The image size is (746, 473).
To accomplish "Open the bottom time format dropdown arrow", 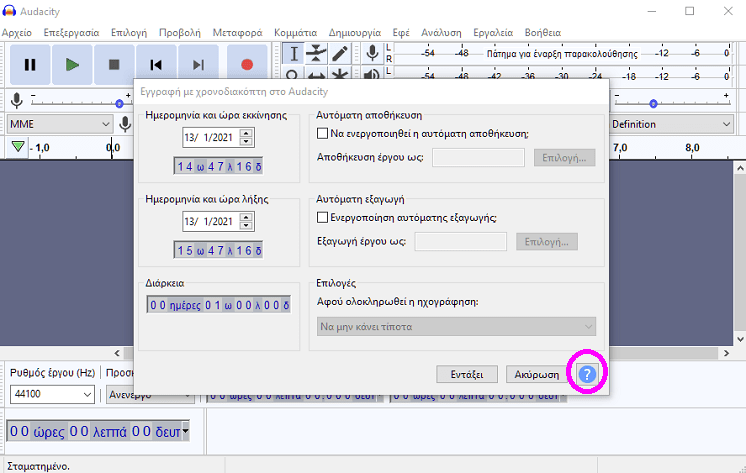I will [186, 431].
